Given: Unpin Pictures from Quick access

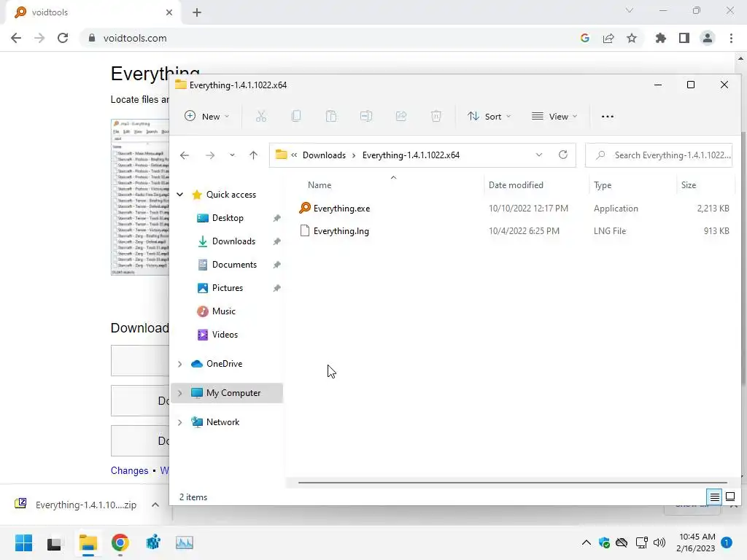Looking at the screenshot, I should [x=276, y=288].
